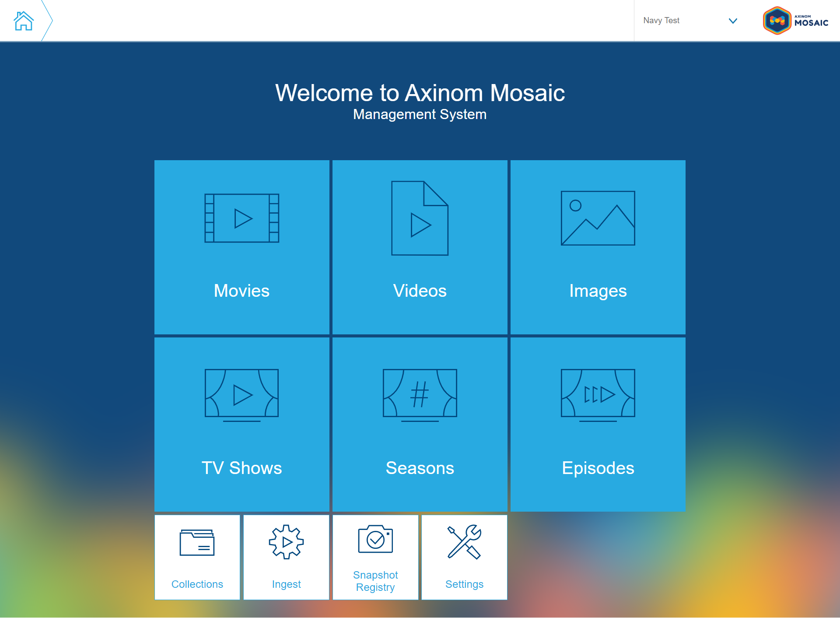Click the Management System subtitle
Screen dimensions: 840x618
420,114
